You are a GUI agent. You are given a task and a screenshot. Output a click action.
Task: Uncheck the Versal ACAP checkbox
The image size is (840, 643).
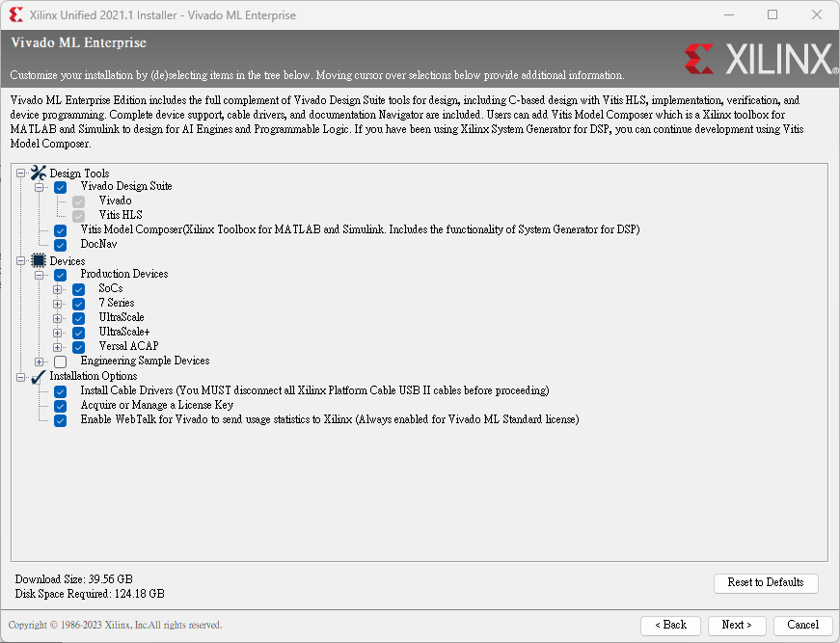[x=79, y=347]
